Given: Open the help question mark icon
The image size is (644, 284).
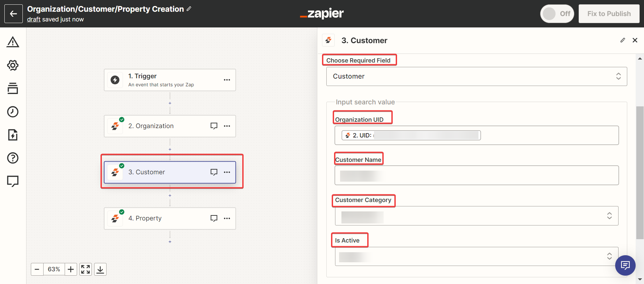Looking at the screenshot, I should [x=13, y=158].
